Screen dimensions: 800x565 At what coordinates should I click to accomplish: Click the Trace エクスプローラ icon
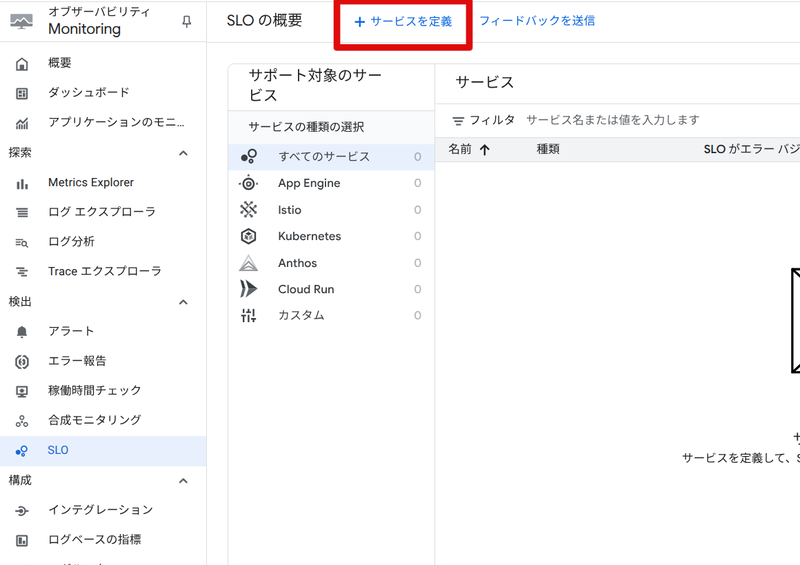click(x=22, y=272)
